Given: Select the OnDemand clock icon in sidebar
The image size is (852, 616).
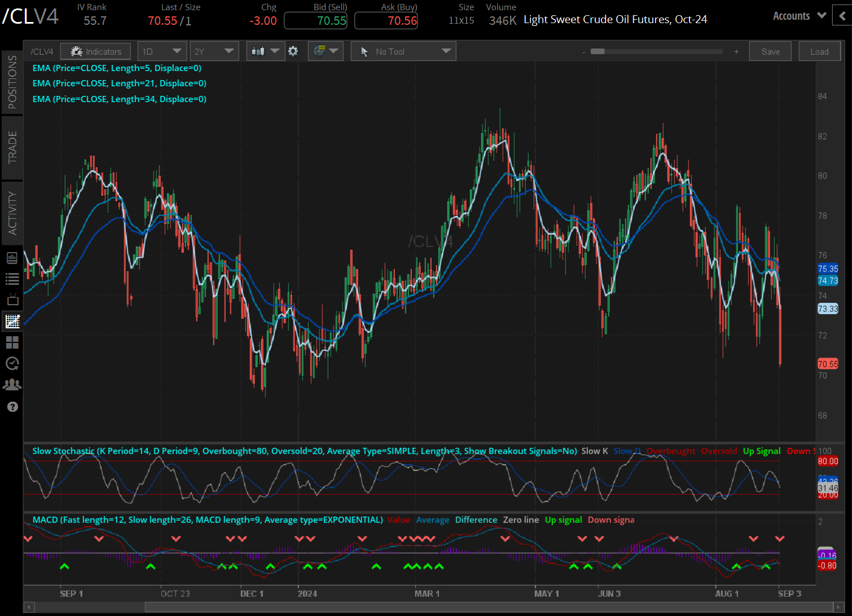Looking at the screenshot, I should (12, 363).
